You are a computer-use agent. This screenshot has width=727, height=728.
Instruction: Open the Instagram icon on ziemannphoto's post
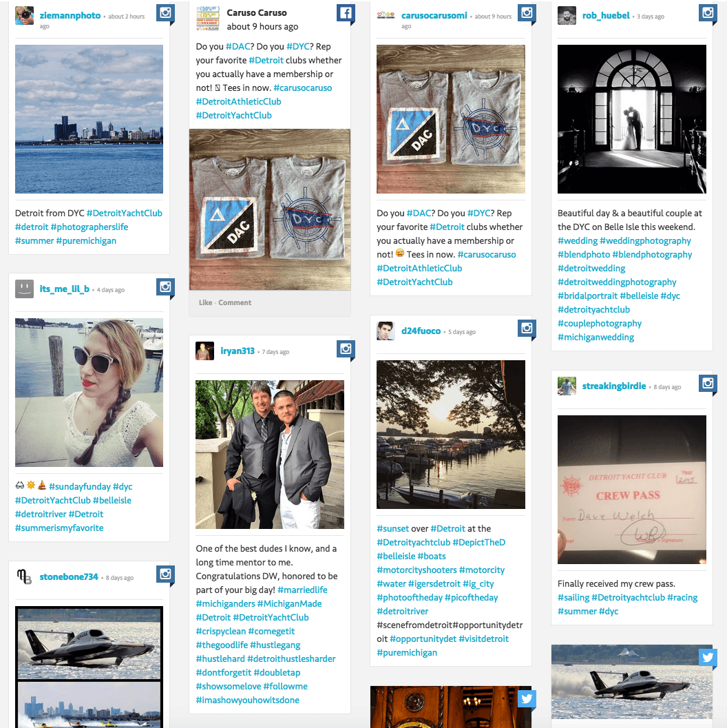[165, 12]
